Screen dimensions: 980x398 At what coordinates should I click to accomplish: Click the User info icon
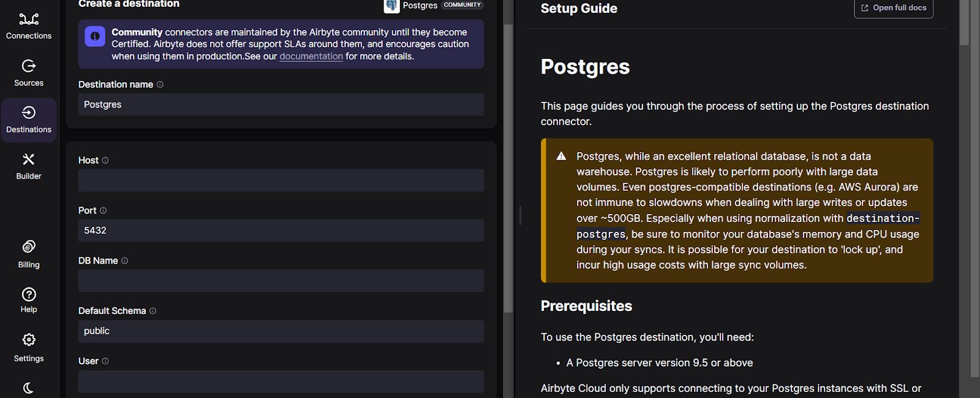[105, 361]
